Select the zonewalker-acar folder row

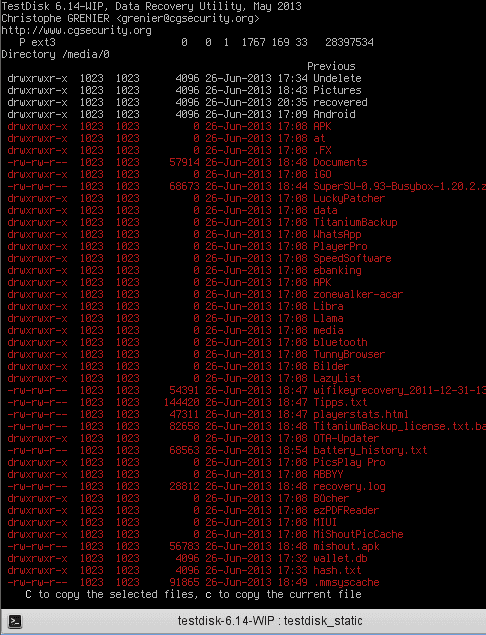(205, 294)
